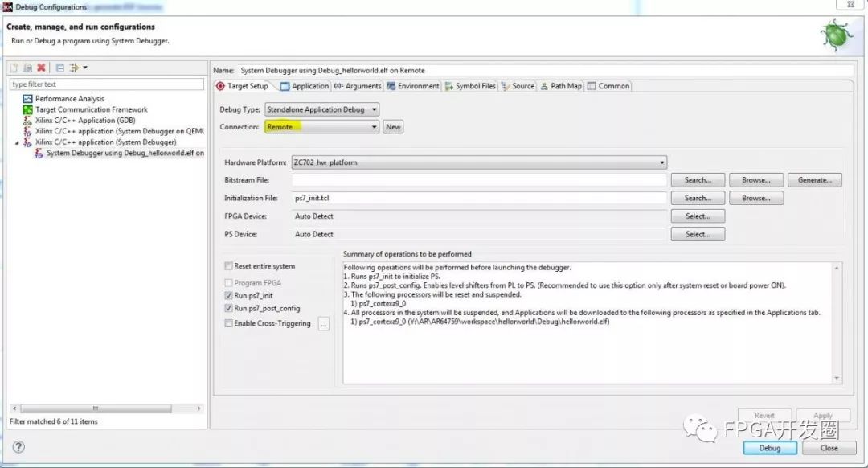The image size is (868, 468).
Task: Click Generate button for Bitstream File
Action: coord(814,180)
